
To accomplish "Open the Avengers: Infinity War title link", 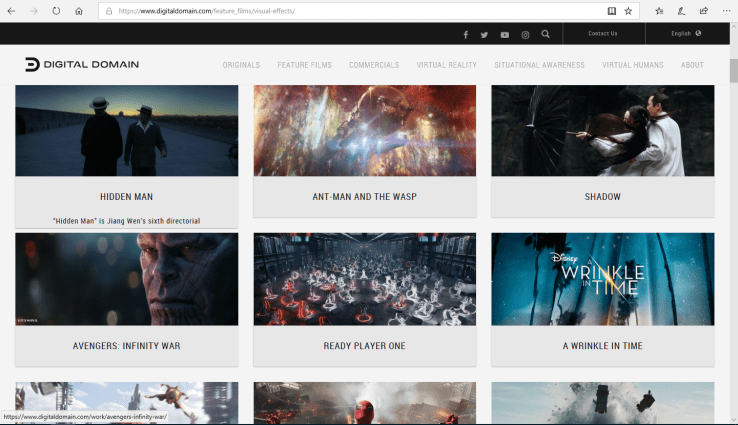I will (x=126, y=346).
